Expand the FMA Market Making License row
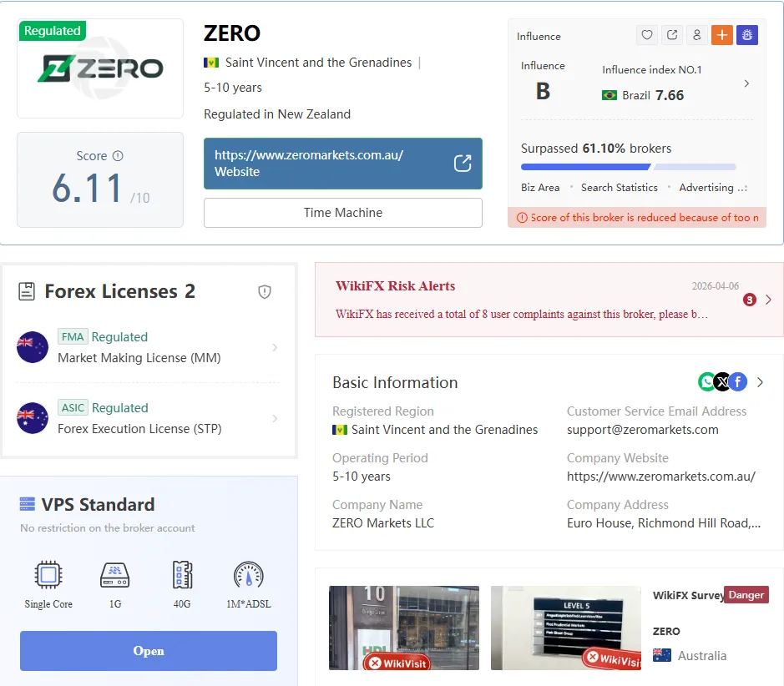Image resolution: width=784 pixels, height=686 pixels. click(x=275, y=347)
